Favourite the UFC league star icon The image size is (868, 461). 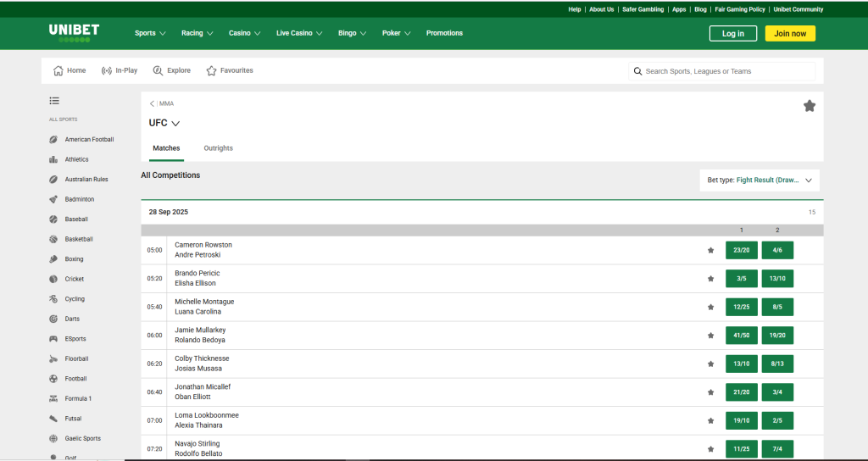tap(809, 106)
